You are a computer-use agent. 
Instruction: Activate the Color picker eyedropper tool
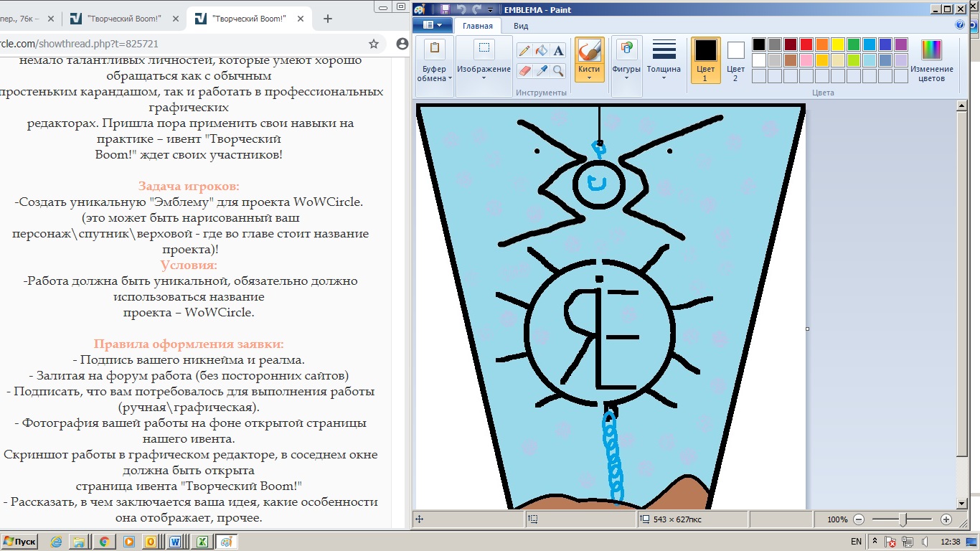coord(542,70)
